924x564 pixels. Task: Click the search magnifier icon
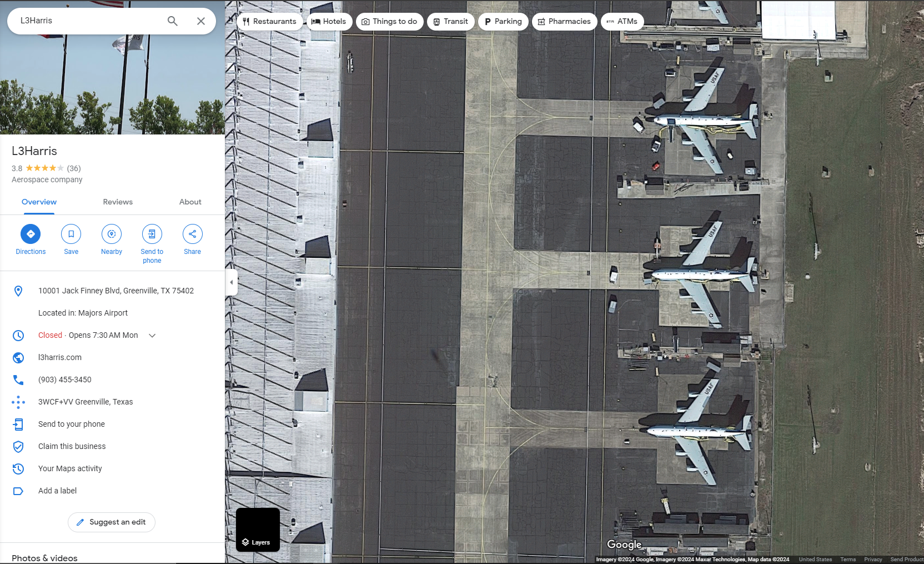click(x=173, y=21)
